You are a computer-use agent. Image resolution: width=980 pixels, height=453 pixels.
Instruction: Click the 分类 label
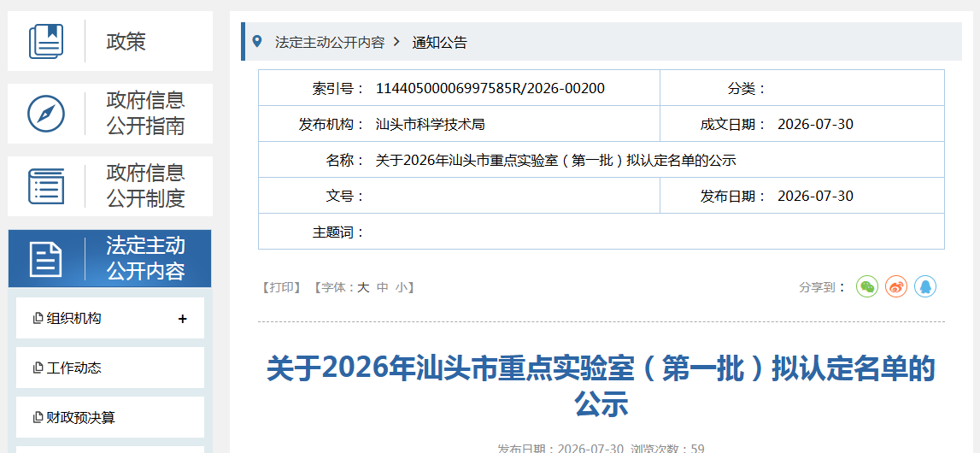(746, 88)
